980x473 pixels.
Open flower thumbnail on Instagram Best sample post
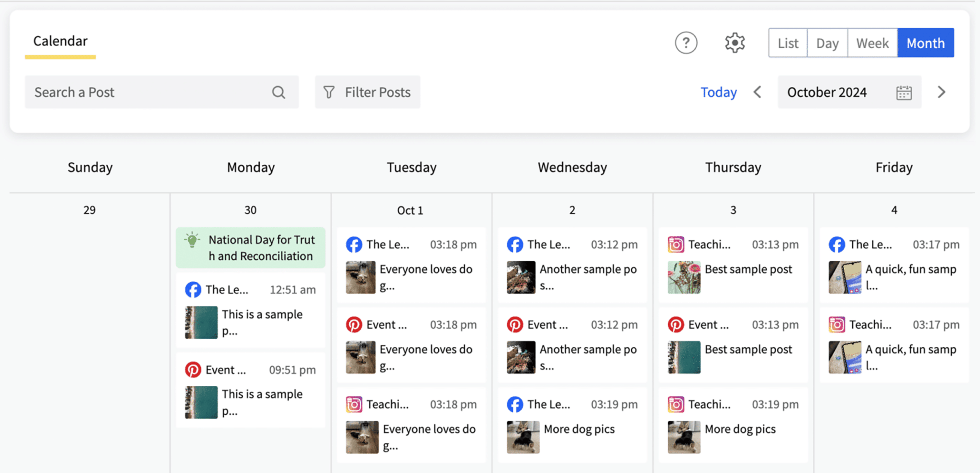click(x=684, y=277)
